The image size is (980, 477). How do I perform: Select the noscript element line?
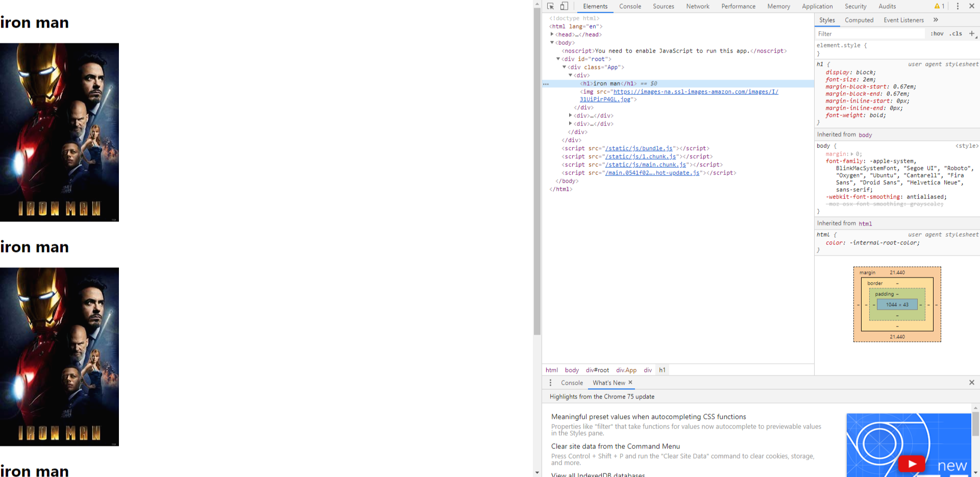[674, 51]
